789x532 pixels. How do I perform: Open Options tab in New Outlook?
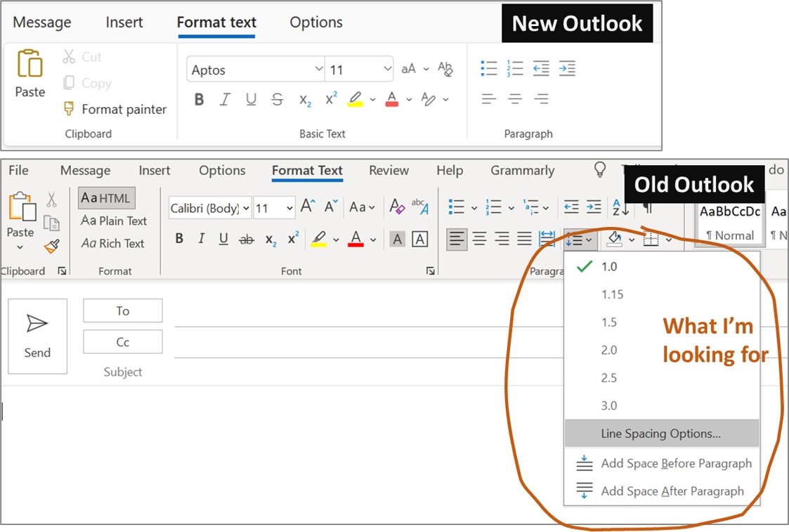coord(316,22)
